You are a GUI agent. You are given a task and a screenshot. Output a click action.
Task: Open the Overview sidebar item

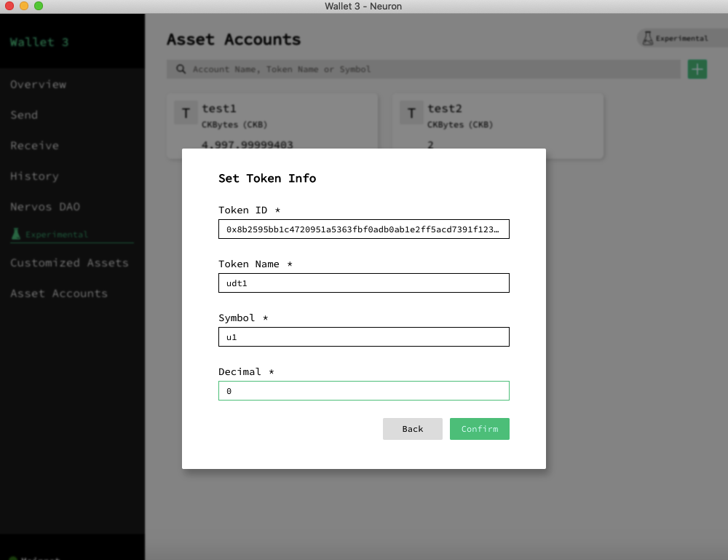point(38,84)
